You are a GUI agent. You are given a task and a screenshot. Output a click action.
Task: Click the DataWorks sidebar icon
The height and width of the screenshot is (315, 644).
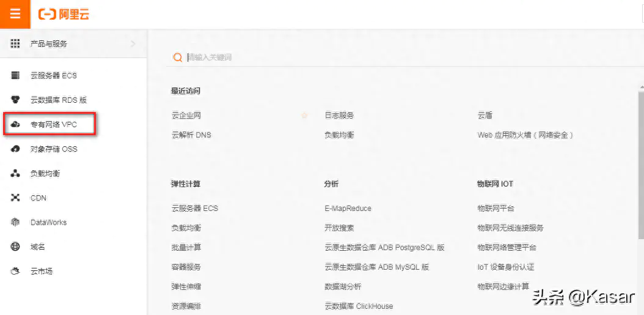coord(16,222)
